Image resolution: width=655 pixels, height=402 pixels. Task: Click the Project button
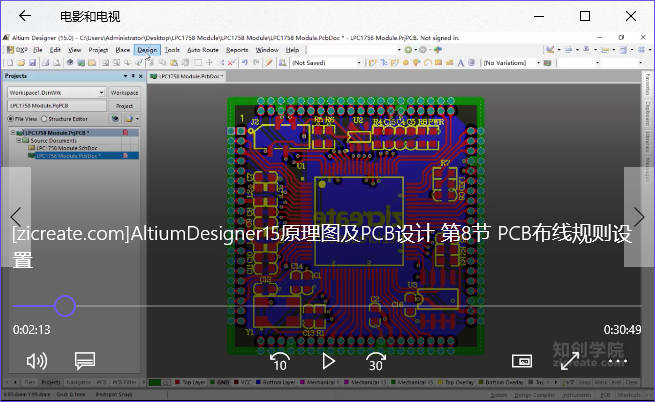(x=124, y=106)
